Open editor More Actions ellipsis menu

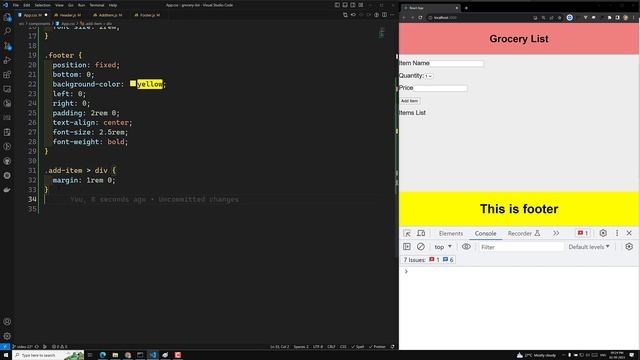(392, 15)
